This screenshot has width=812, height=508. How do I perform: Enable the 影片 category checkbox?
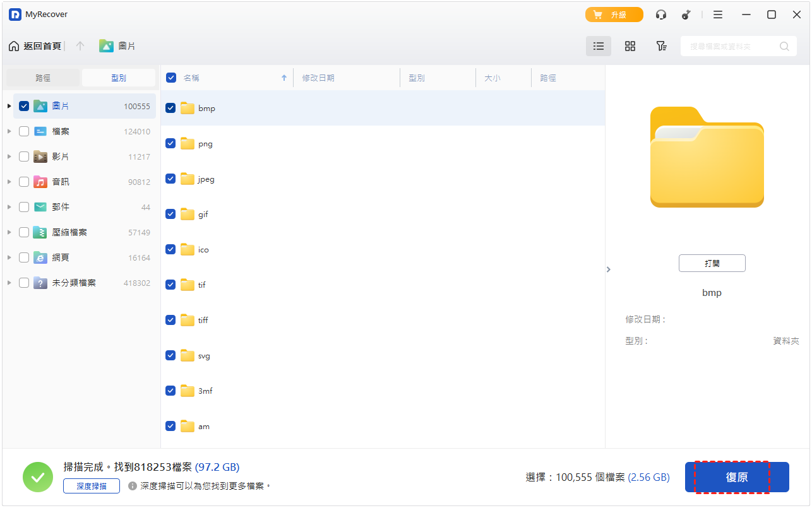tap(24, 157)
